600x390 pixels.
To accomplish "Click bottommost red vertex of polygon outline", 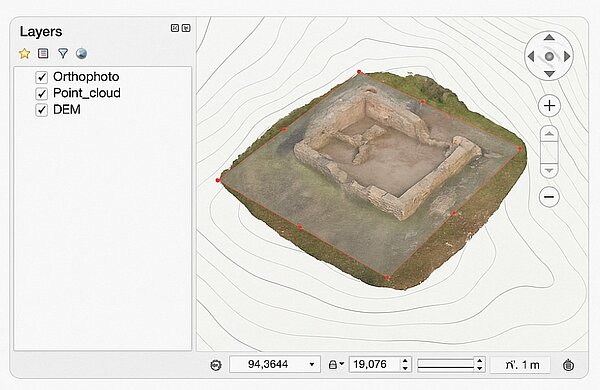I will (387, 277).
